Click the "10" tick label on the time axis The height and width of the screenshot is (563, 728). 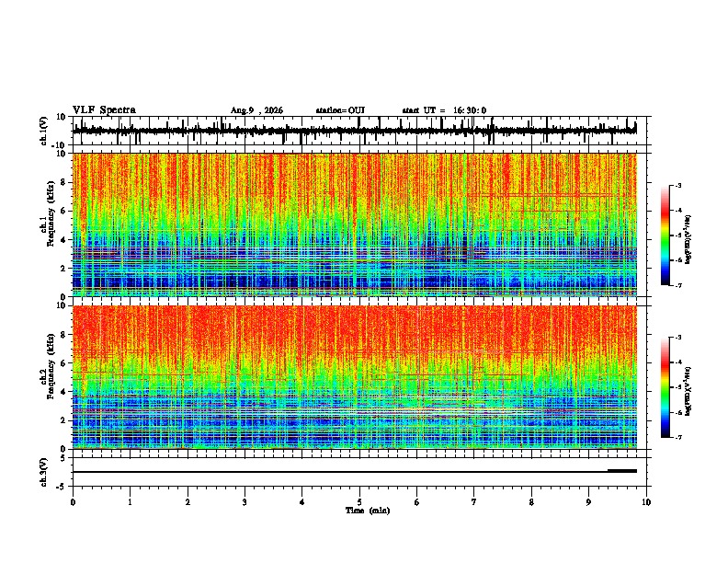click(646, 502)
